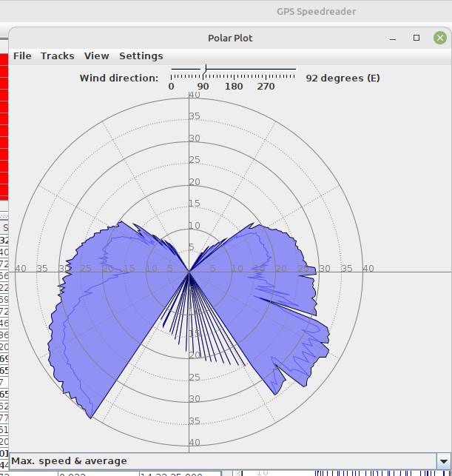The height and width of the screenshot is (476, 452).
Task: Set wind slider at the 0 mark
Action: [x=172, y=70]
